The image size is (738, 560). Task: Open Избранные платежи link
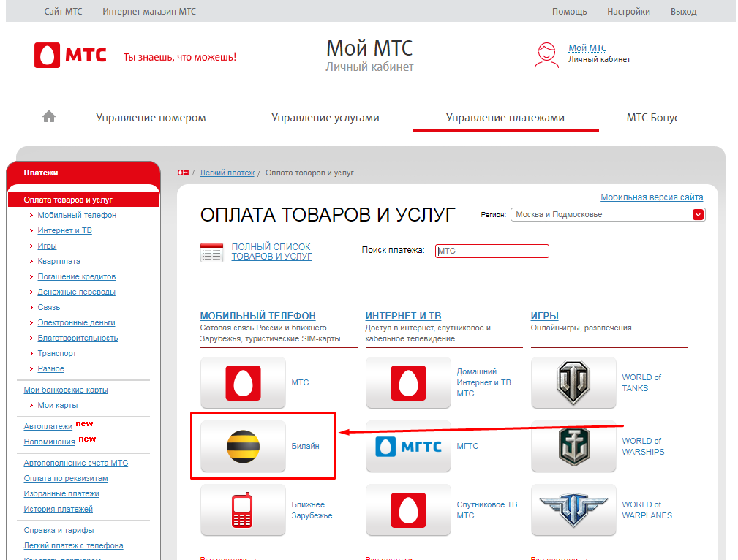pos(61,494)
